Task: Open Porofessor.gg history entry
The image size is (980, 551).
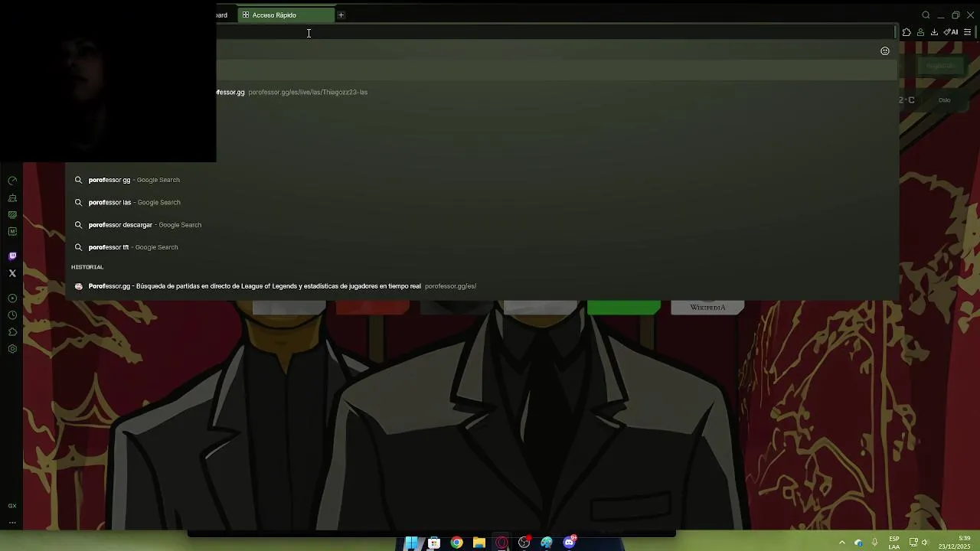Action: pos(482,286)
